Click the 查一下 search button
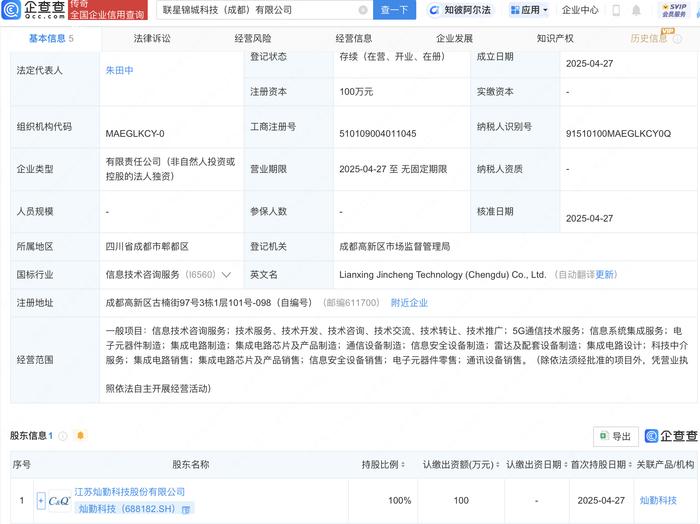700x524 pixels. point(394,10)
